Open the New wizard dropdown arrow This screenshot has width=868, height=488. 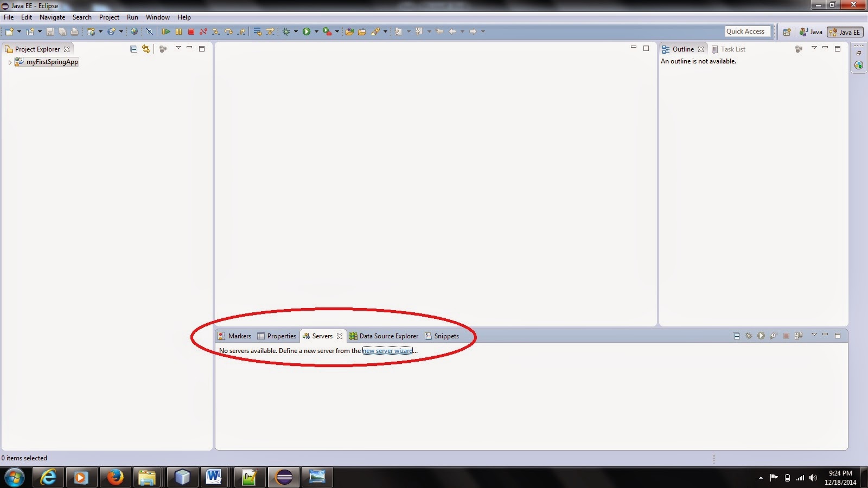[x=18, y=31]
